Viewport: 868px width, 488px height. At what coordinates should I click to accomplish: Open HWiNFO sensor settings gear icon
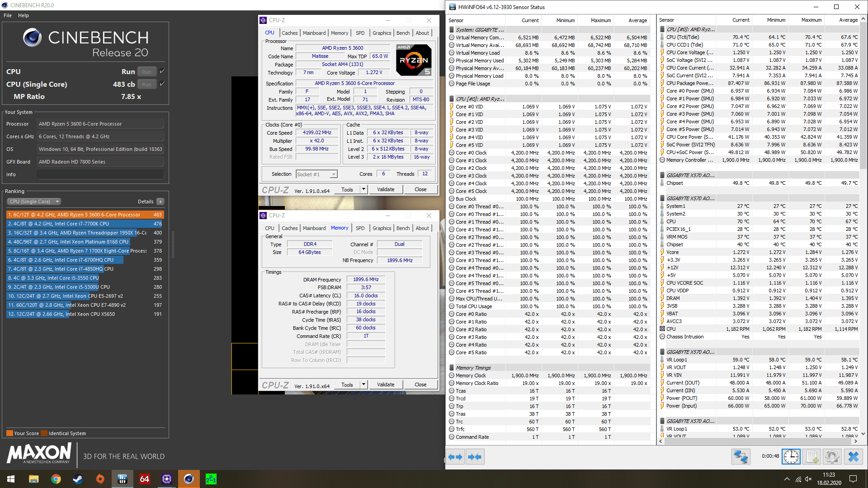click(832, 457)
